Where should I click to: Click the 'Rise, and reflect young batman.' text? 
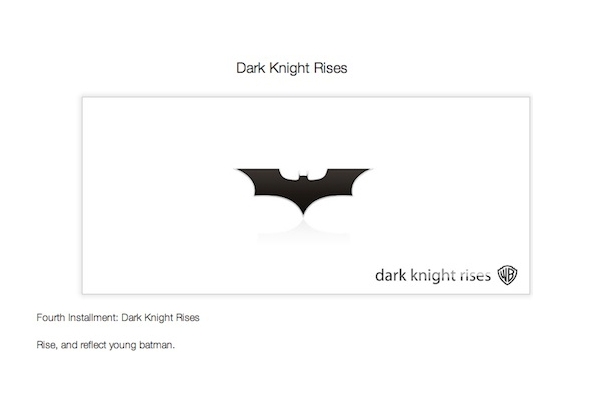tap(106, 345)
